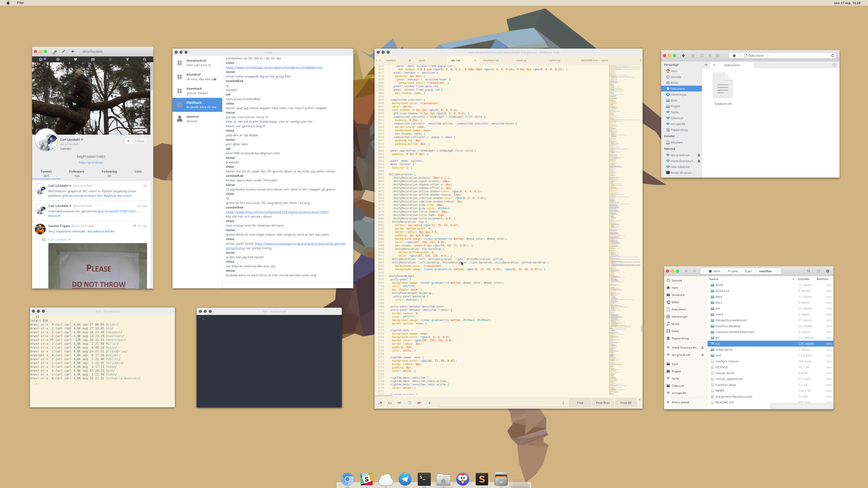The image size is (868, 488).
Task: Open search magnifier in nautilus window
Action: tap(808, 271)
